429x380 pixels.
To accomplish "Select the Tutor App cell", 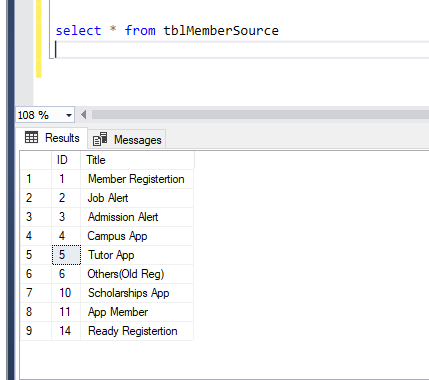I will (137, 255).
